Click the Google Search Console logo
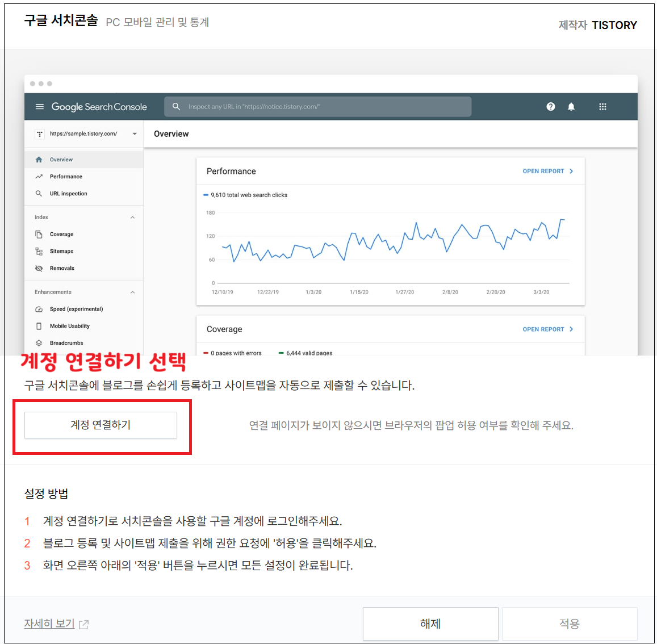657x644 pixels. [99, 107]
